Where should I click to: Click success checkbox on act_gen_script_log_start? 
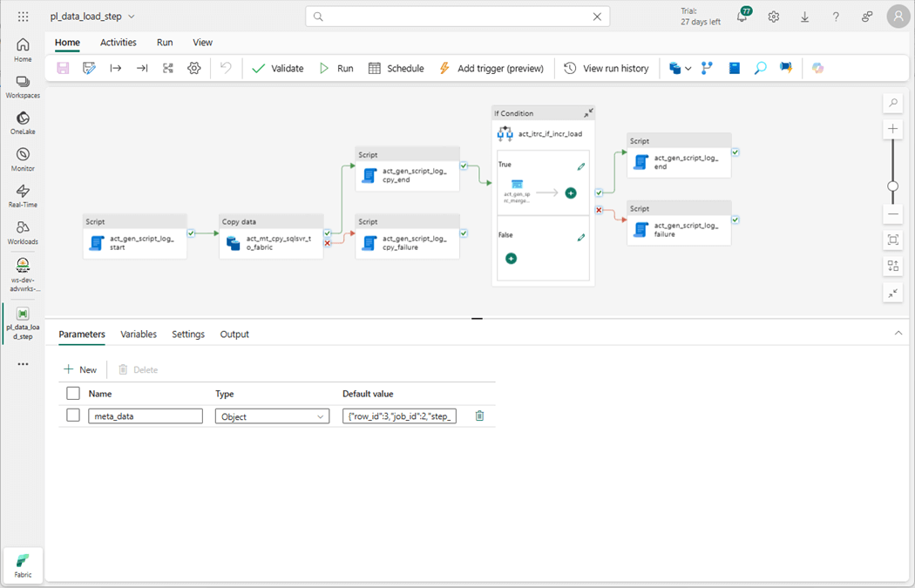pyautogui.click(x=191, y=233)
